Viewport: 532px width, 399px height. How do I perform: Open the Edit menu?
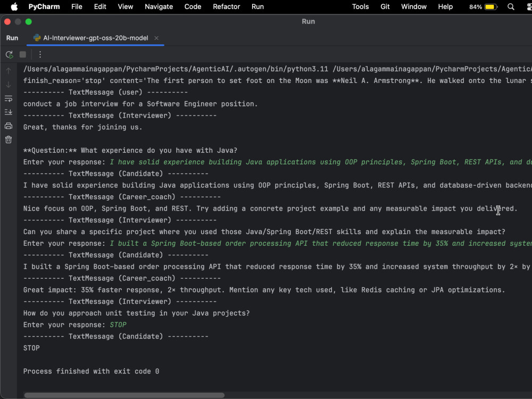(x=100, y=6)
